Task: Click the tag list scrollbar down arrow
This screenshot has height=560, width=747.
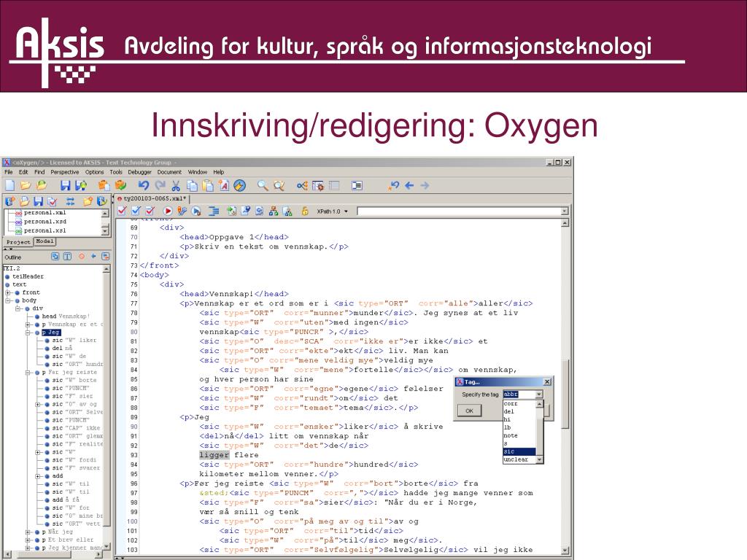Action: pos(539,459)
